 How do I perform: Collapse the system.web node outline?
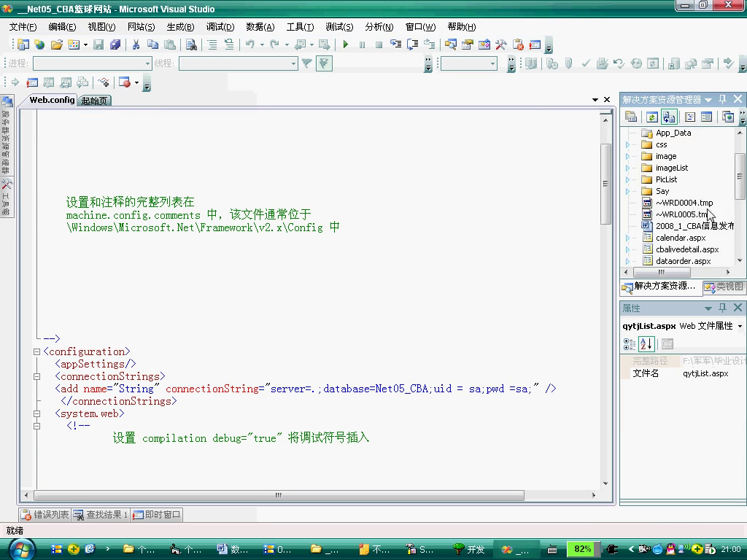pos(36,414)
